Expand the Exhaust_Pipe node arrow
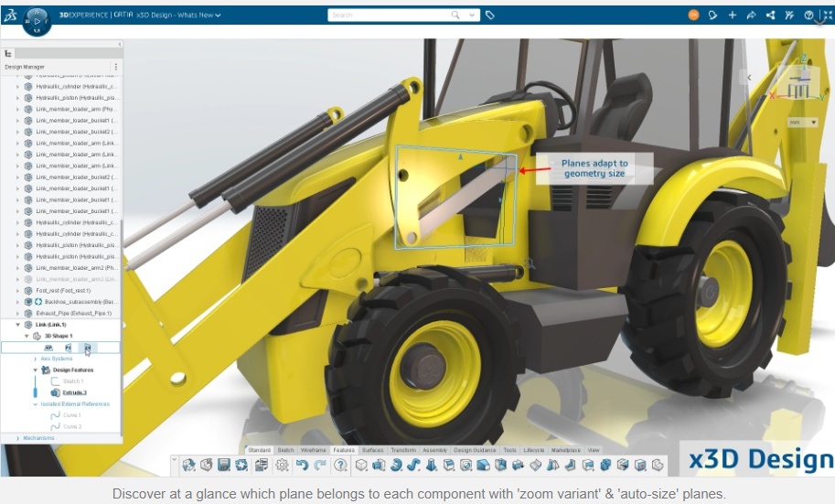The width and height of the screenshot is (835, 504). 17,313
